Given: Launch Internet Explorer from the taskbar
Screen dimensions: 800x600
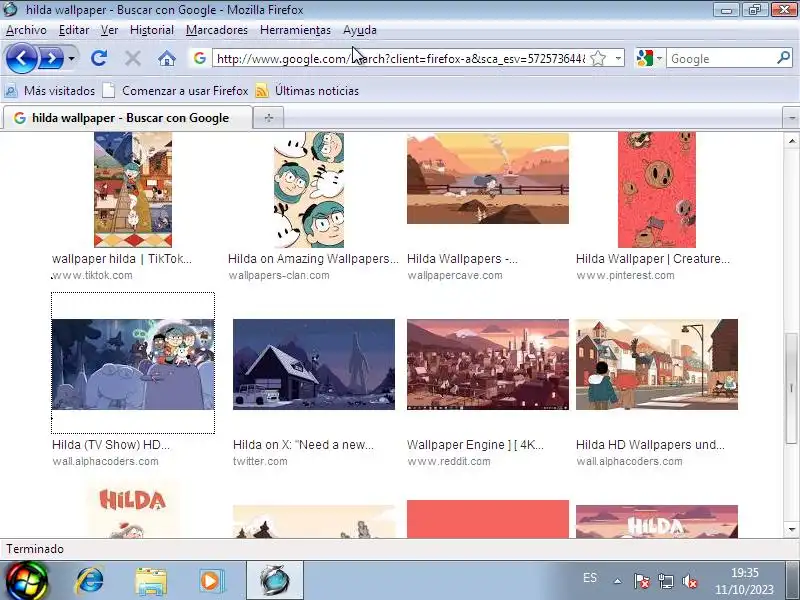Looking at the screenshot, I should pyautogui.click(x=90, y=581).
